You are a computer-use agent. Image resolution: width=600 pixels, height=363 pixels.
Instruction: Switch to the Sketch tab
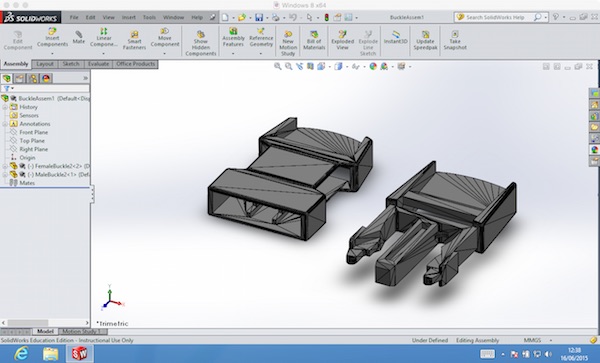[x=71, y=64]
